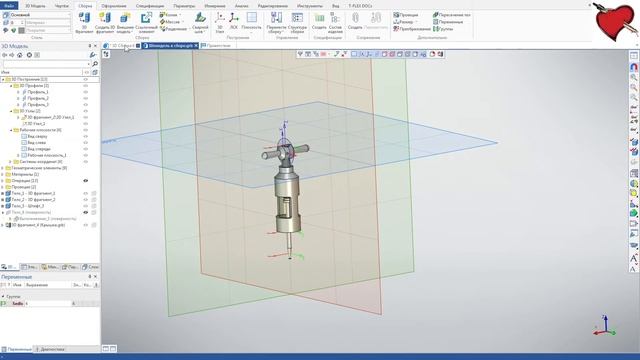Click the Преобразования tool

point(412,29)
